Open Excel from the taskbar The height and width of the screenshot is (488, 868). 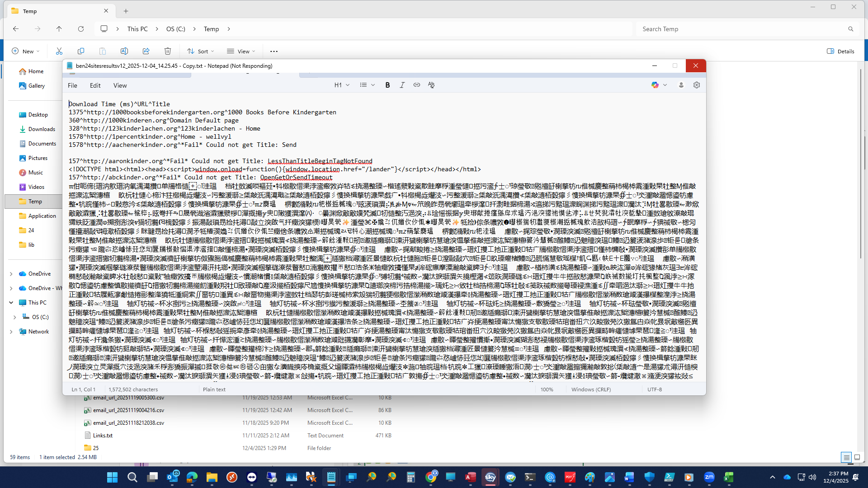pyautogui.click(x=729, y=477)
